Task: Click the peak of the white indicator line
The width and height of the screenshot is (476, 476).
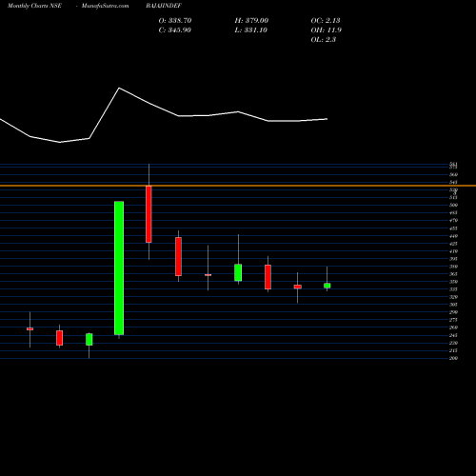Action: (x=119, y=88)
